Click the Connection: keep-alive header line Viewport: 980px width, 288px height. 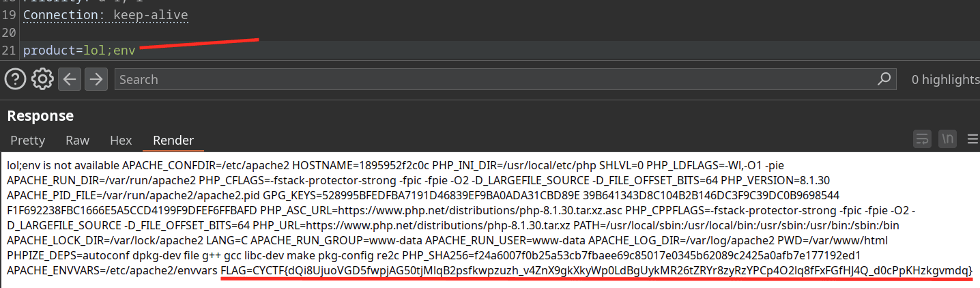[x=106, y=14]
